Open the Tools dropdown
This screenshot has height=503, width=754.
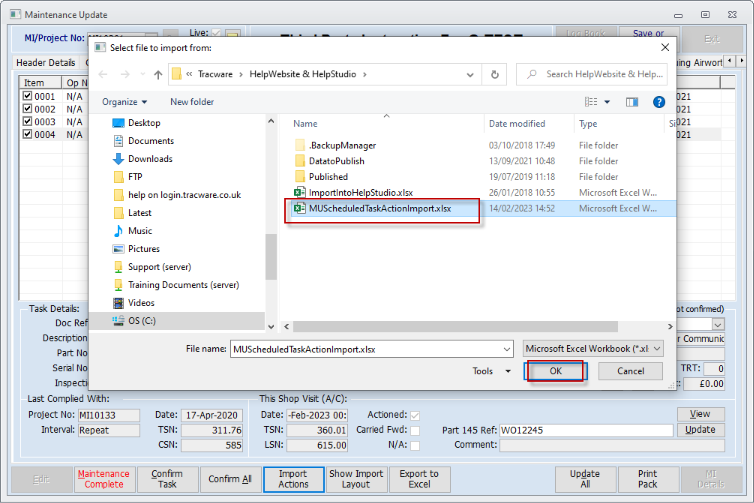pyautogui.click(x=489, y=371)
